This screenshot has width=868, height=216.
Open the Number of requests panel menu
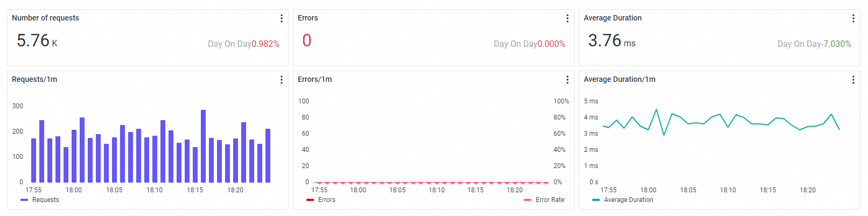(281, 18)
